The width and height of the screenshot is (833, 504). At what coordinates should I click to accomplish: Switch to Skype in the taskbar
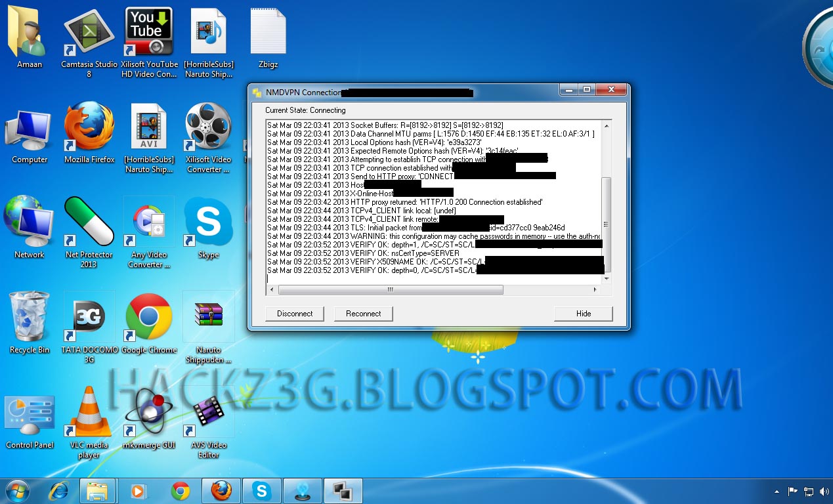(262, 491)
